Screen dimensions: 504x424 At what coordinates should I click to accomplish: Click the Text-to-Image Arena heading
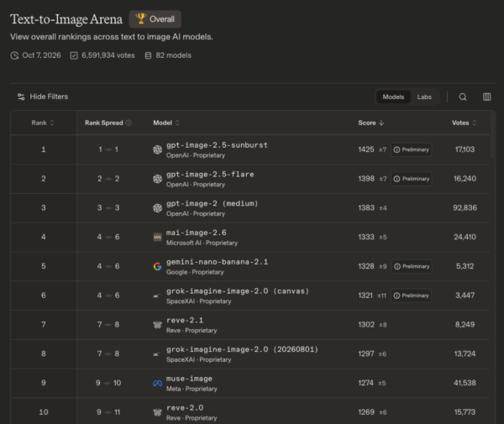pyautogui.click(x=66, y=19)
